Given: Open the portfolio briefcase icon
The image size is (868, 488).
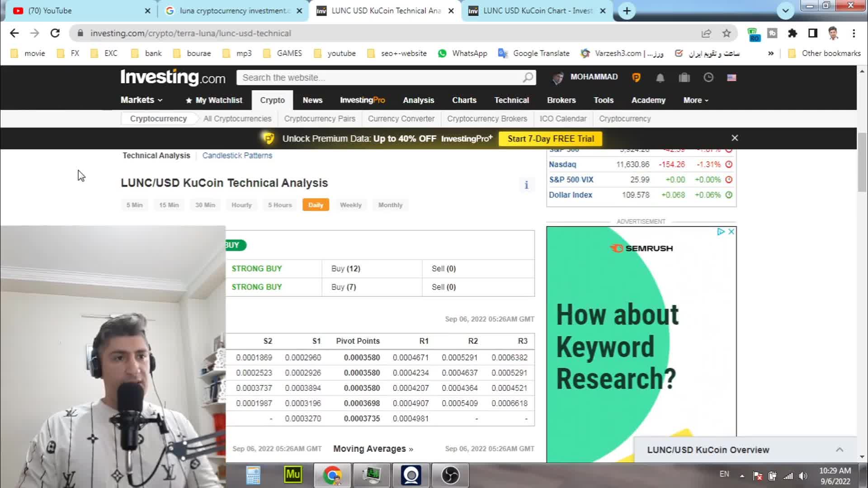Looking at the screenshot, I should pos(684,78).
